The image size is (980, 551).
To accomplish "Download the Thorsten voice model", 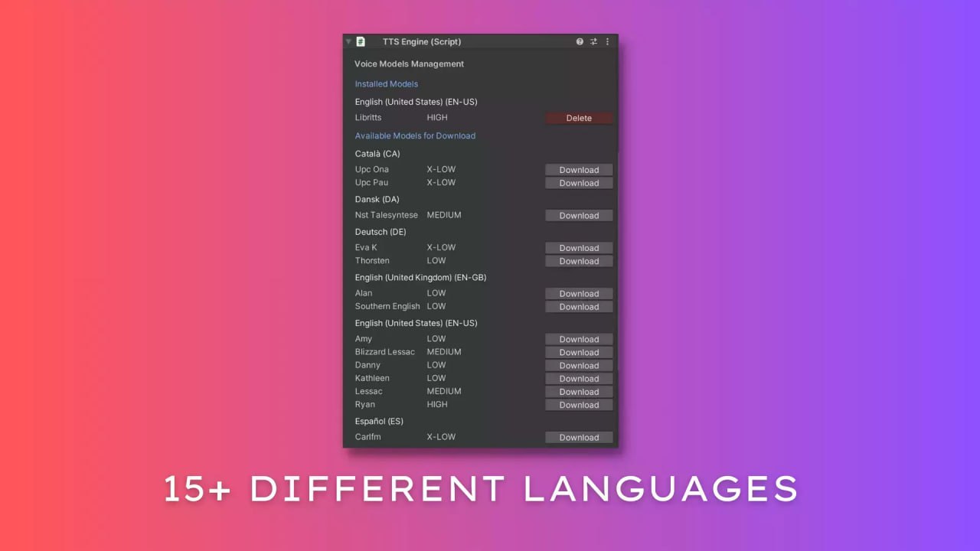I will click(578, 261).
